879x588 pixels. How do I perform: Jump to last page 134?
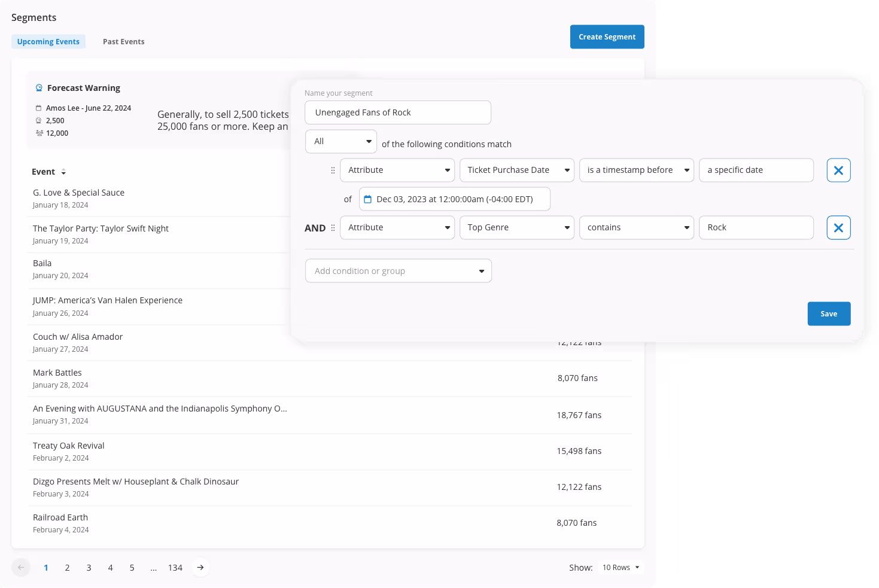click(175, 568)
